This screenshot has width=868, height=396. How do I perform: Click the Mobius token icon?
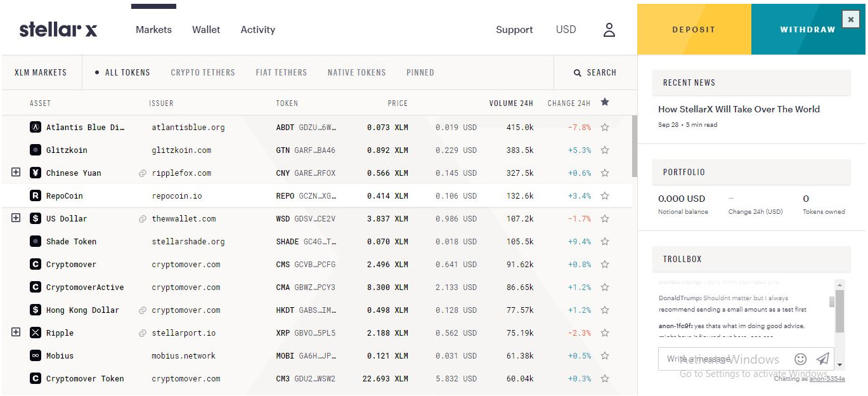click(x=36, y=355)
